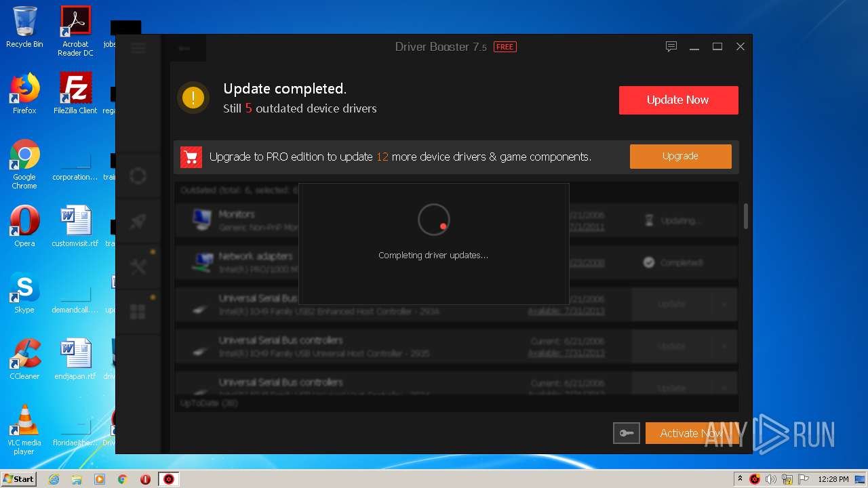The width and height of the screenshot is (868, 488).
Task: Select customvisit.rtf desktop file
Action: click(x=75, y=226)
